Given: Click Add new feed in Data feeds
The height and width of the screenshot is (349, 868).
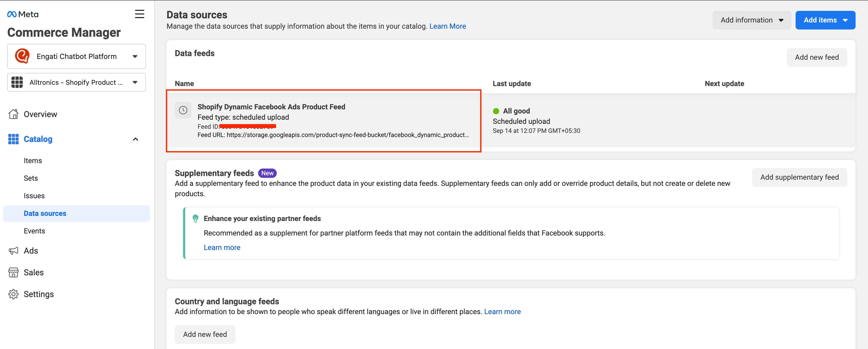Looking at the screenshot, I should pyautogui.click(x=817, y=57).
